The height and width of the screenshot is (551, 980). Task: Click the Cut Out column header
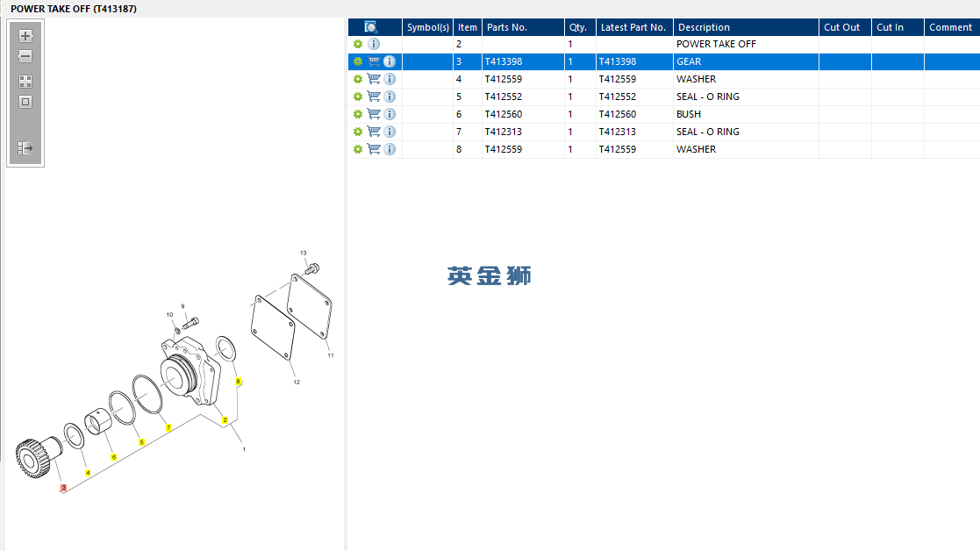(x=845, y=27)
